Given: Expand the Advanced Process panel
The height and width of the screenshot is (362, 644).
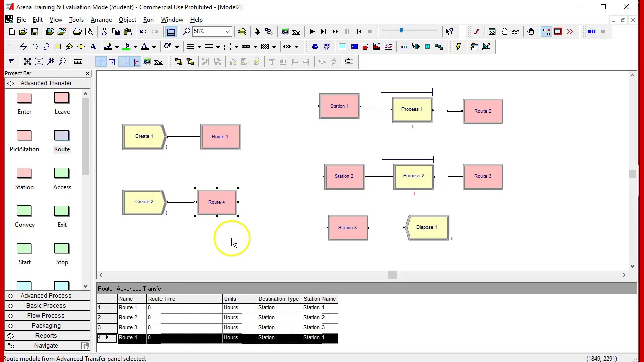Looking at the screenshot, I should coord(46,296).
